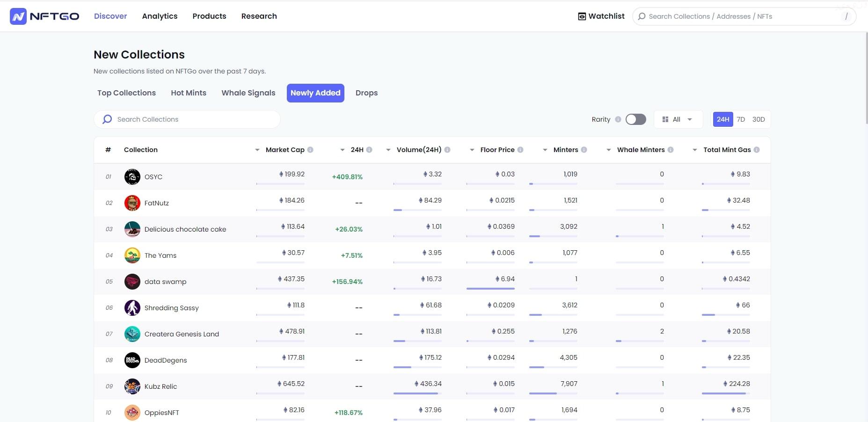Viewport: 868px width, 422px height.
Task: Open the Createra Genesis Land name
Action: (x=182, y=334)
